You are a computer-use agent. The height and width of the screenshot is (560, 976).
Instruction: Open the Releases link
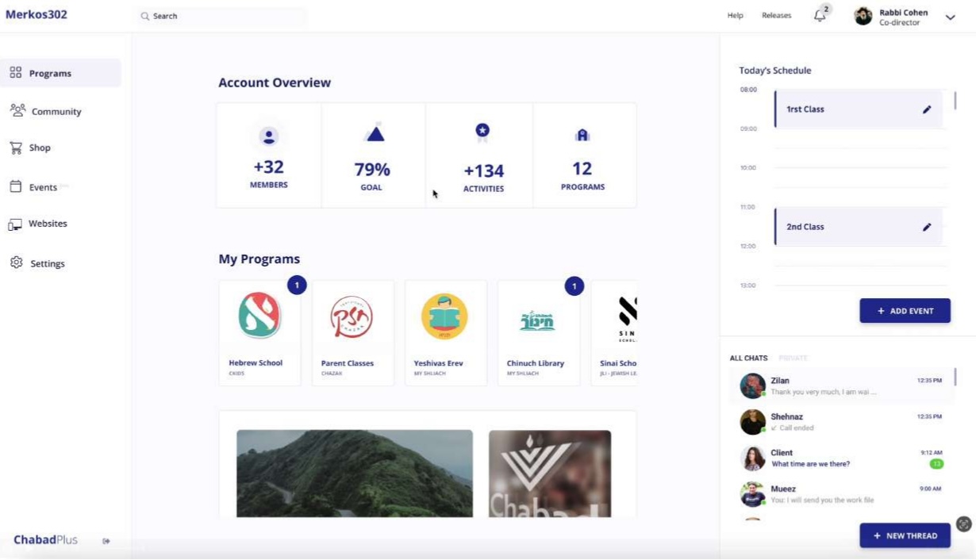776,16
